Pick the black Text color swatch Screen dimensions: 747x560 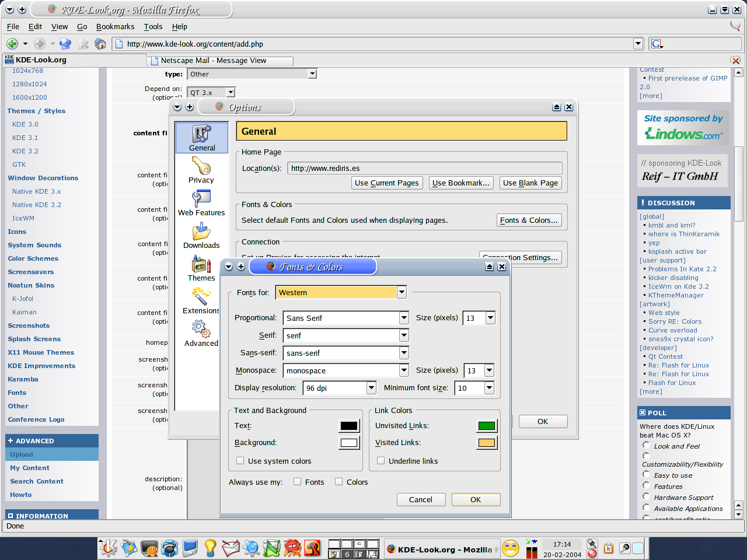[349, 426]
